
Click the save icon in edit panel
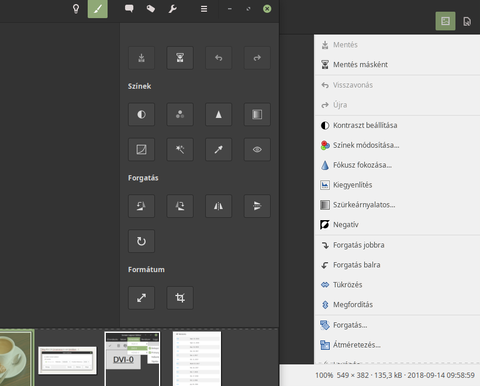(x=141, y=58)
